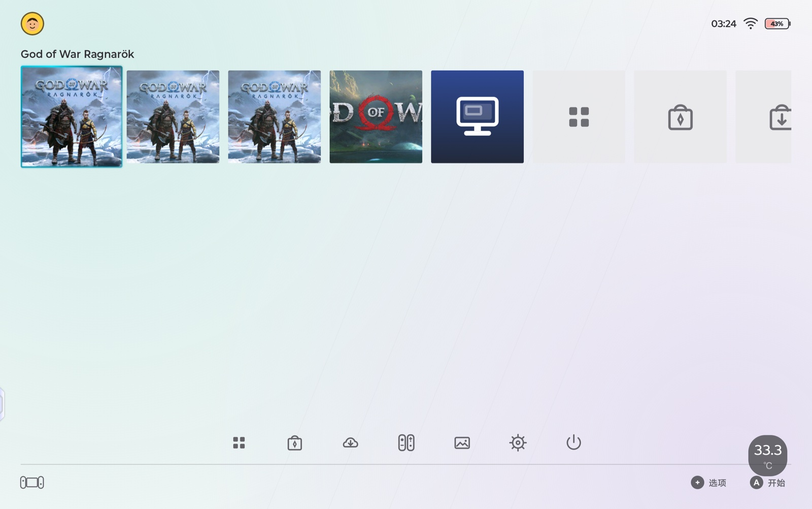Viewport: 812px width, 509px height.
Task: Click the handheld console icon at bottom left
Action: pyautogui.click(x=32, y=482)
